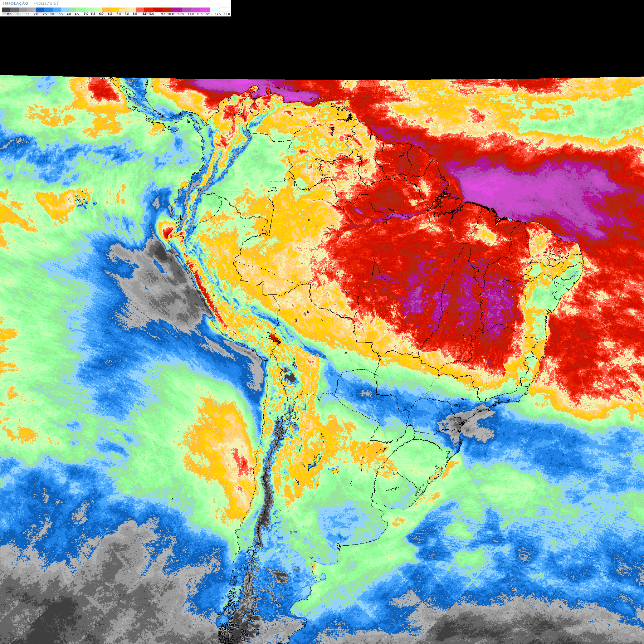Image resolution: width=644 pixels, height=644 pixels.
Task: Click the 'INSOLAÇÃO' legend title
Action: (16, 3)
